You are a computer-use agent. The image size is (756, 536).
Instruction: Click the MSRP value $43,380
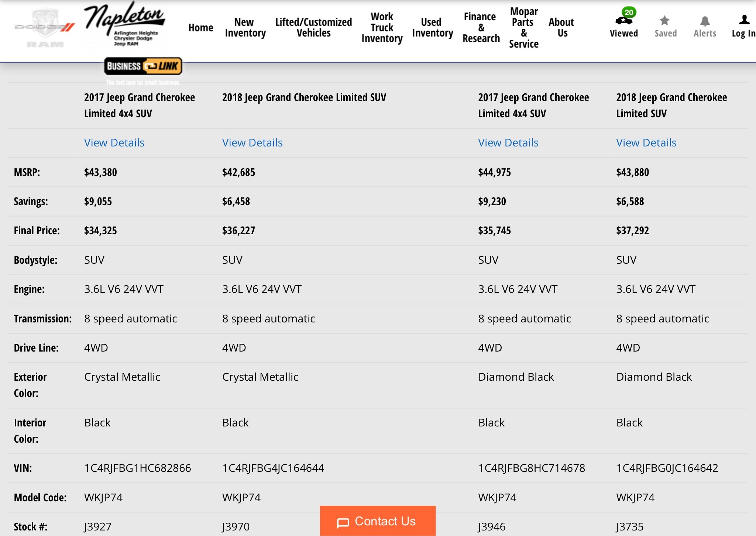pyautogui.click(x=100, y=172)
